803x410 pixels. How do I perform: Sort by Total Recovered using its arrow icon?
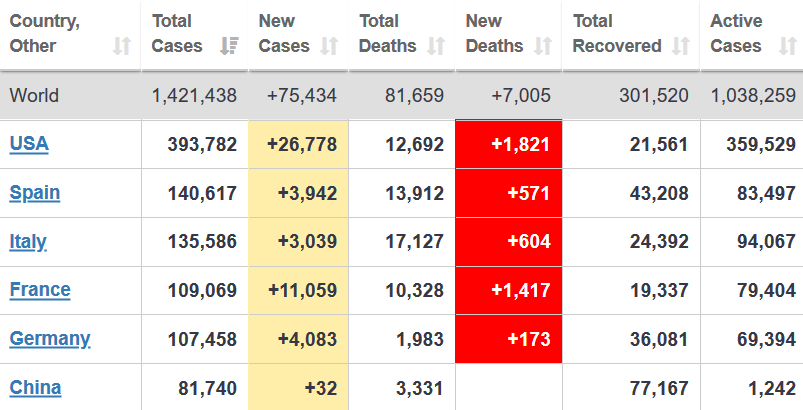click(x=681, y=46)
